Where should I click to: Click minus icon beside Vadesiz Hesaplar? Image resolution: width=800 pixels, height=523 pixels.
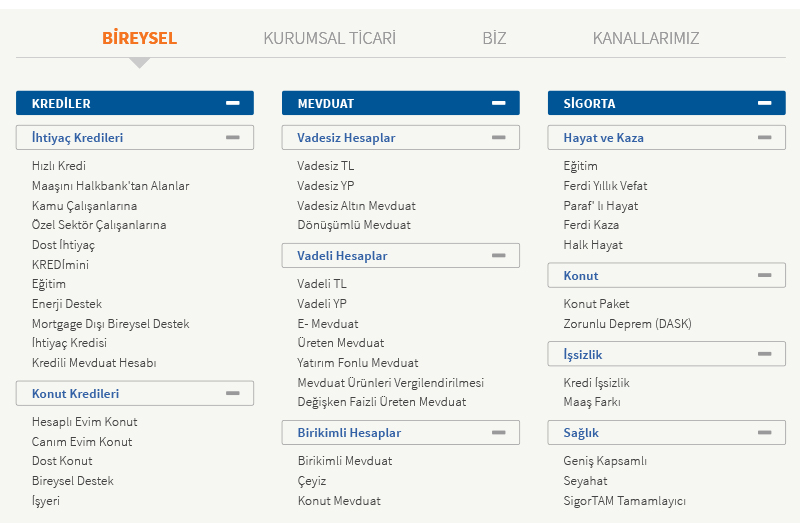[499, 137]
